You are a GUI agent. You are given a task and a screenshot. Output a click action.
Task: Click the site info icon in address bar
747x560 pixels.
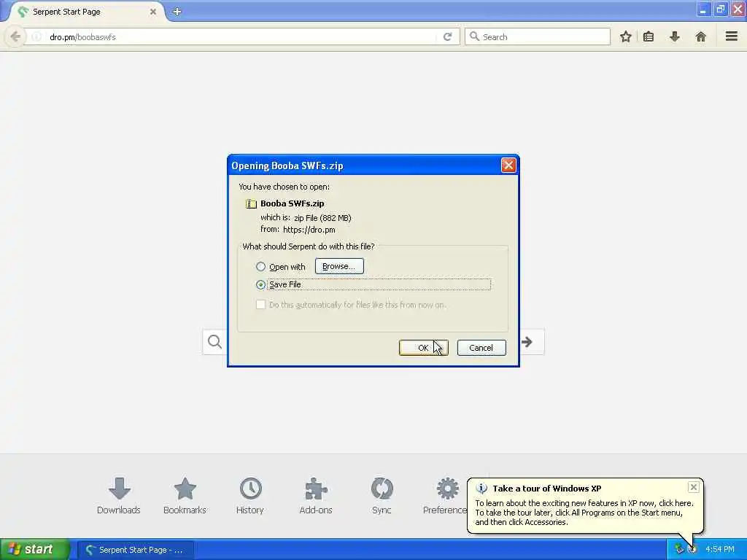(36, 36)
